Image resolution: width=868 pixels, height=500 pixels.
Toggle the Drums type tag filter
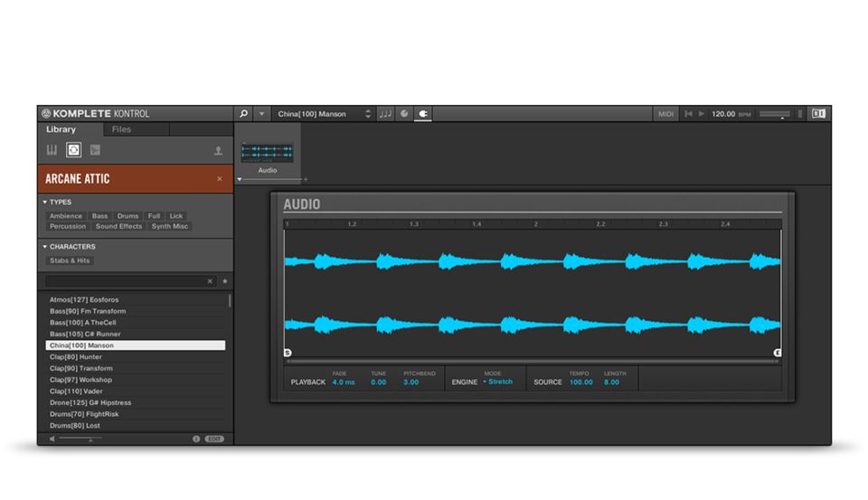pyautogui.click(x=127, y=216)
